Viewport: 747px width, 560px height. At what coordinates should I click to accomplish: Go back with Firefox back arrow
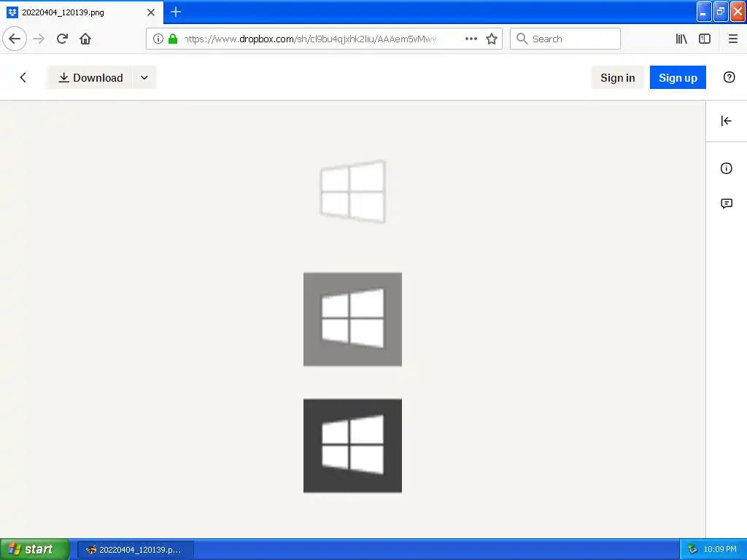(15, 39)
